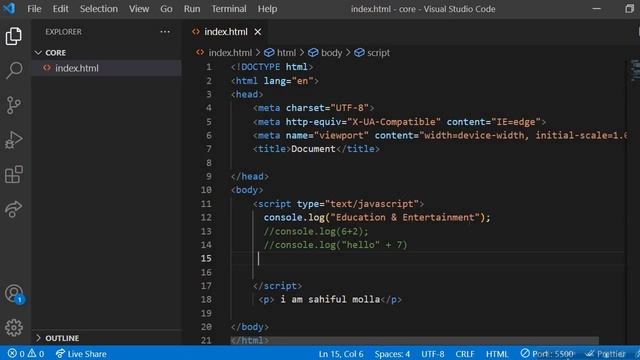
Task: Open the Explorer view in activity bar
Action: [x=14, y=36]
